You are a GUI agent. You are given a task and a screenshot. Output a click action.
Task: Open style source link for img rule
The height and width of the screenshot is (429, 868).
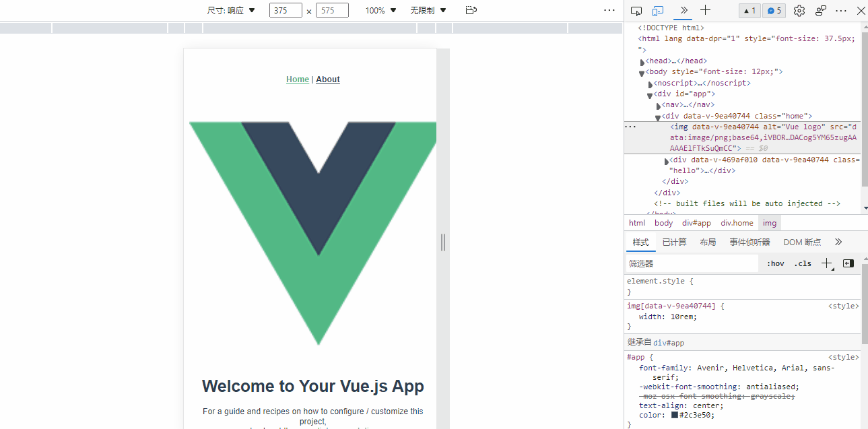click(843, 306)
